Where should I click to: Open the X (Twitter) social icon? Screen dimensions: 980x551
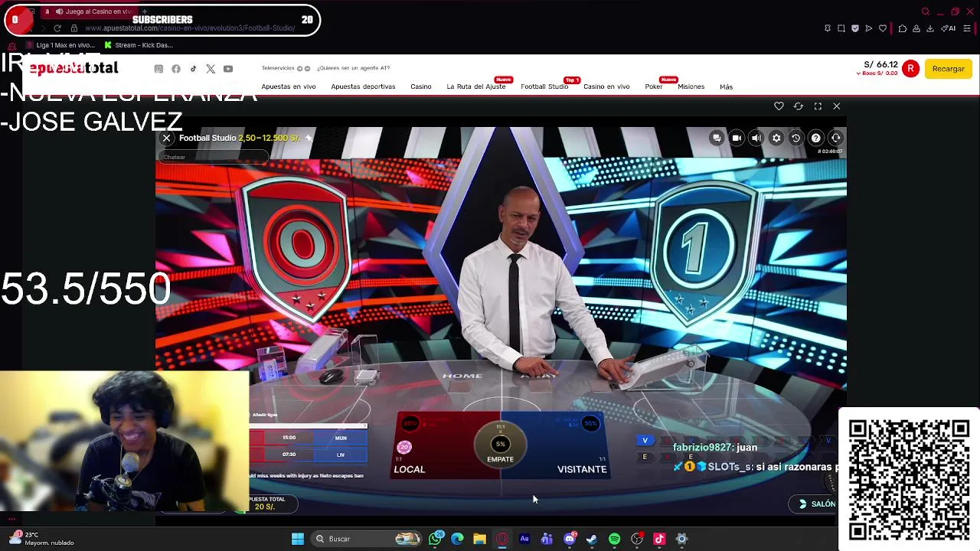point(211,69)
